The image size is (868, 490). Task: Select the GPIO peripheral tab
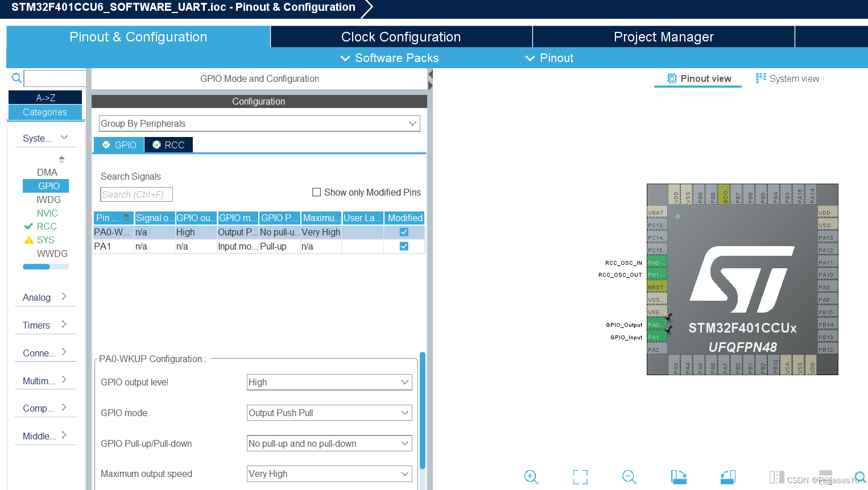[x=119, y=145]
